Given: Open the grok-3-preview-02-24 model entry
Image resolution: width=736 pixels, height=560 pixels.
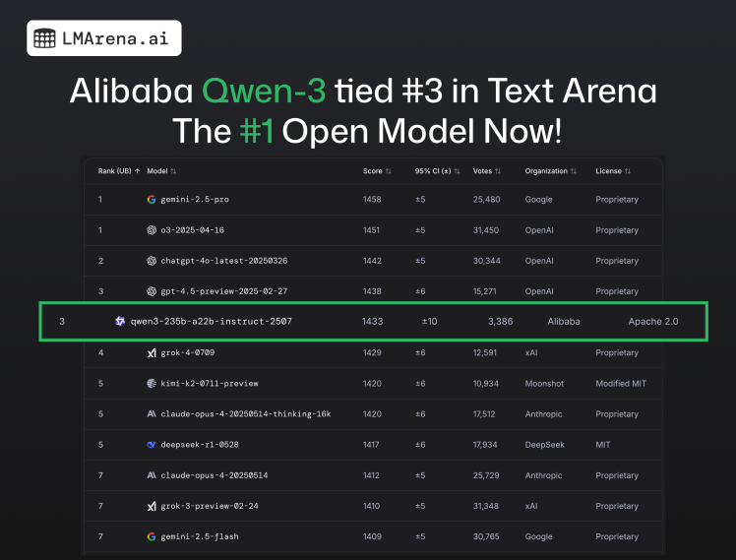Looking at the screenshot, I should [210, 506].
